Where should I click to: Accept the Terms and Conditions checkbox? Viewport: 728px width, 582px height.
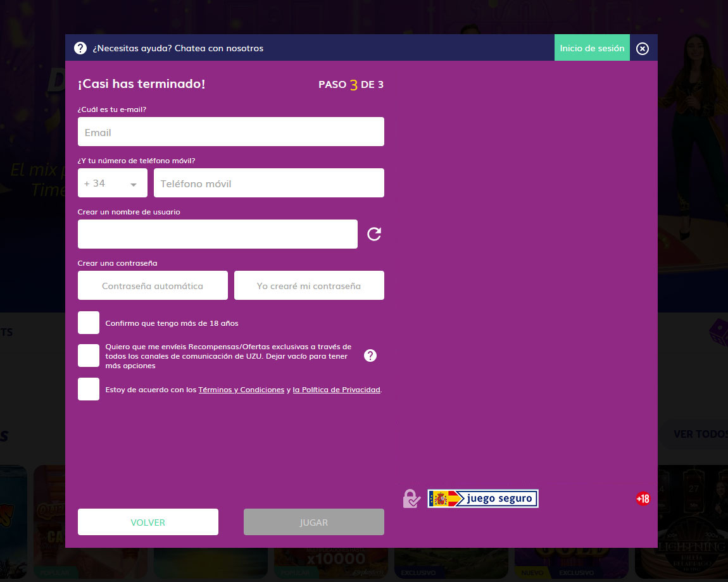point(89,389)
